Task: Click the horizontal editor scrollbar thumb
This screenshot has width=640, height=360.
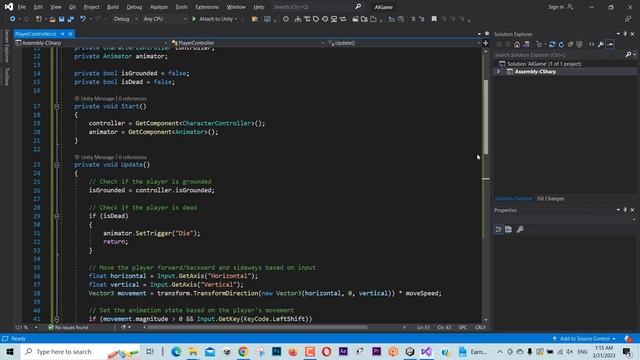Action: 257,327
